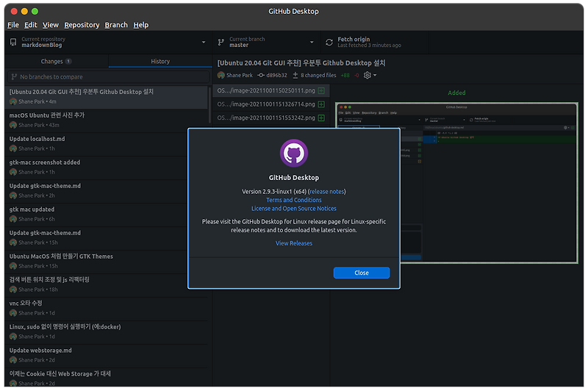Select the Linux, sudo docker commit
The width and height of the screenshot is (588, 391).
coord(107,331)
